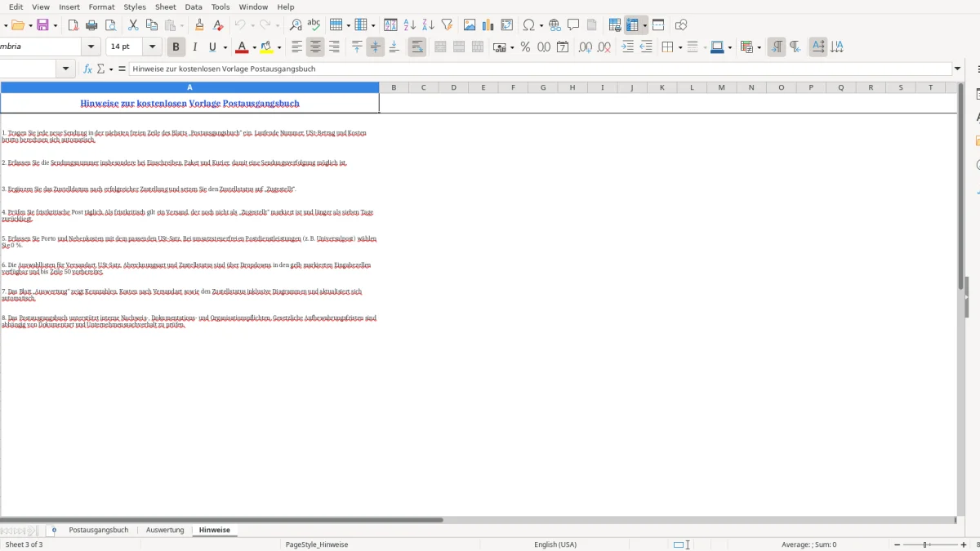Open the Draw Functions shapes icon

point(681,25)
